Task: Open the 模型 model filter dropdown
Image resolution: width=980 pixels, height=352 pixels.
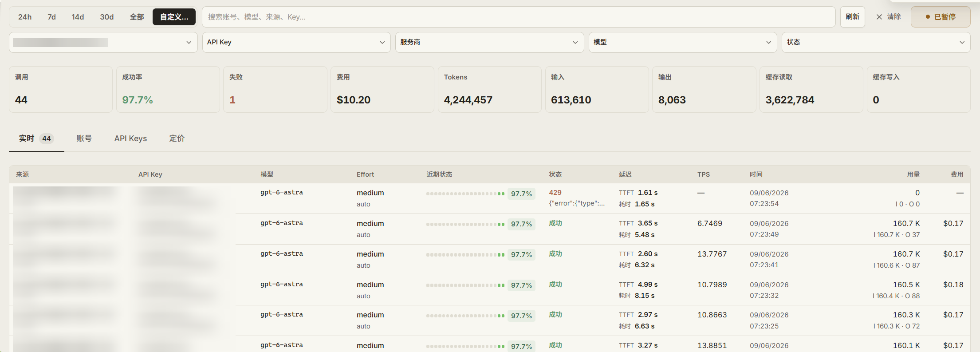Action: 683,42
